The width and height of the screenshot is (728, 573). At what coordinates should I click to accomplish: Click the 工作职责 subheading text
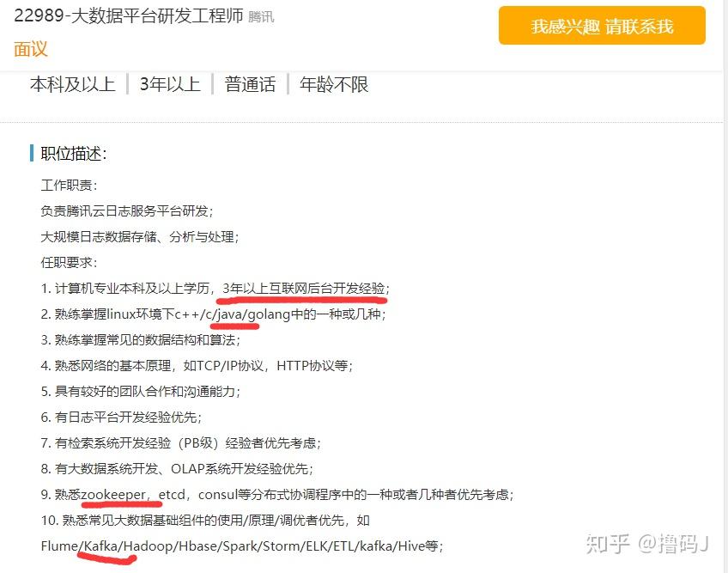[69, 186]
